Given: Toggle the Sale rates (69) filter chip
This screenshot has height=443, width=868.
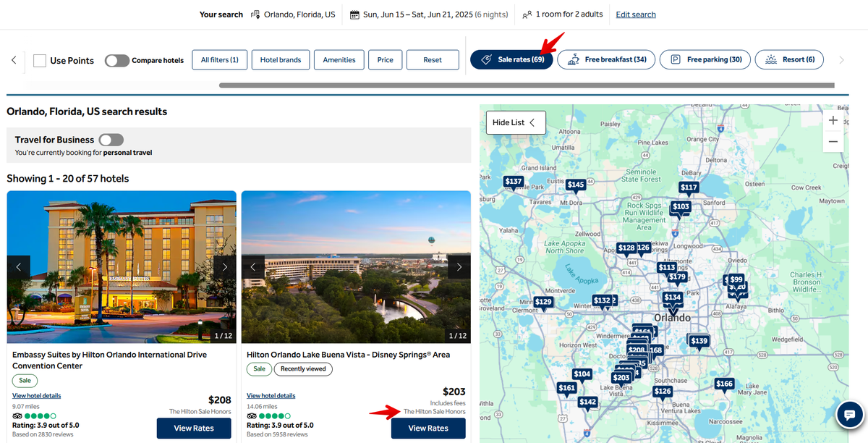Looking at the screenshot, I should click(512, 59).
